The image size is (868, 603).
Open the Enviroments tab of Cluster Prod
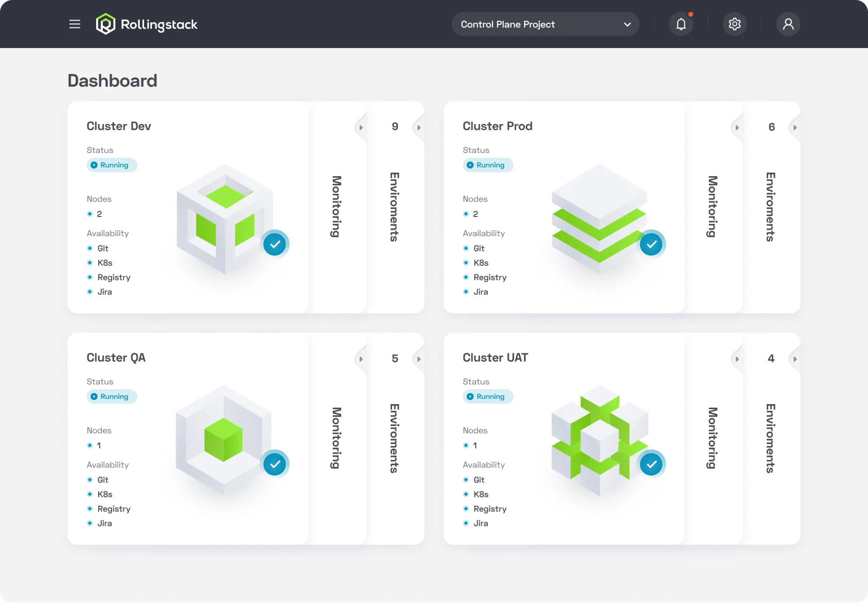click(x=770, y=207)
